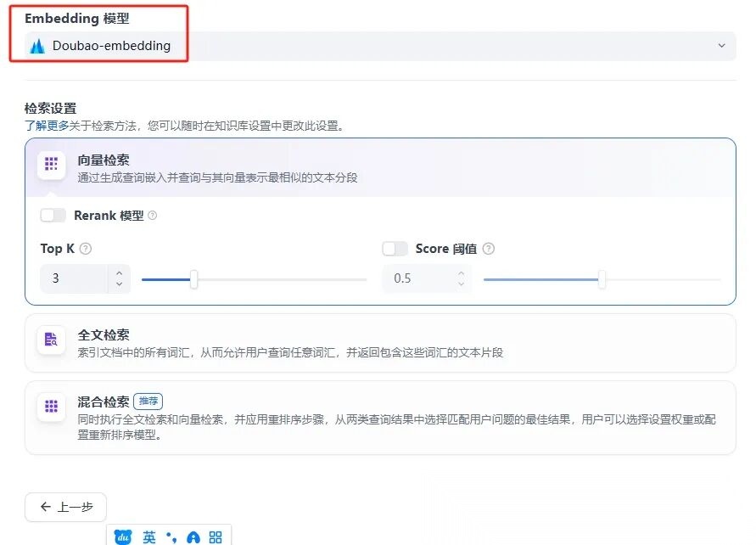
Task: Click the IME A-shaped assistant icon
Action: (193, 537)
